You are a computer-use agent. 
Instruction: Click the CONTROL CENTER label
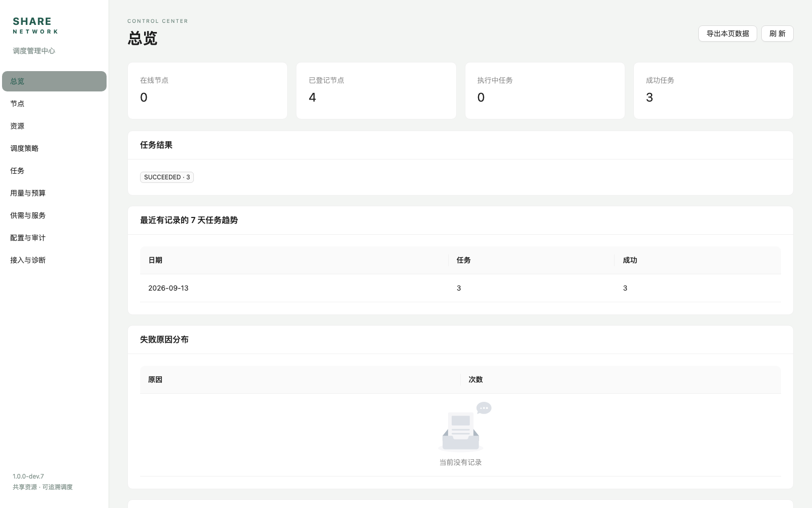click(x=158, y=21)
